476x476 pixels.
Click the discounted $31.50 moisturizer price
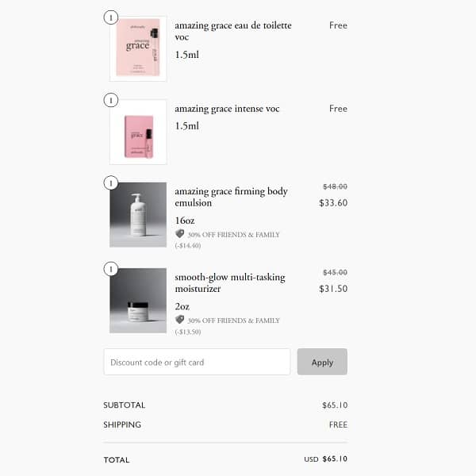point(333,289)
